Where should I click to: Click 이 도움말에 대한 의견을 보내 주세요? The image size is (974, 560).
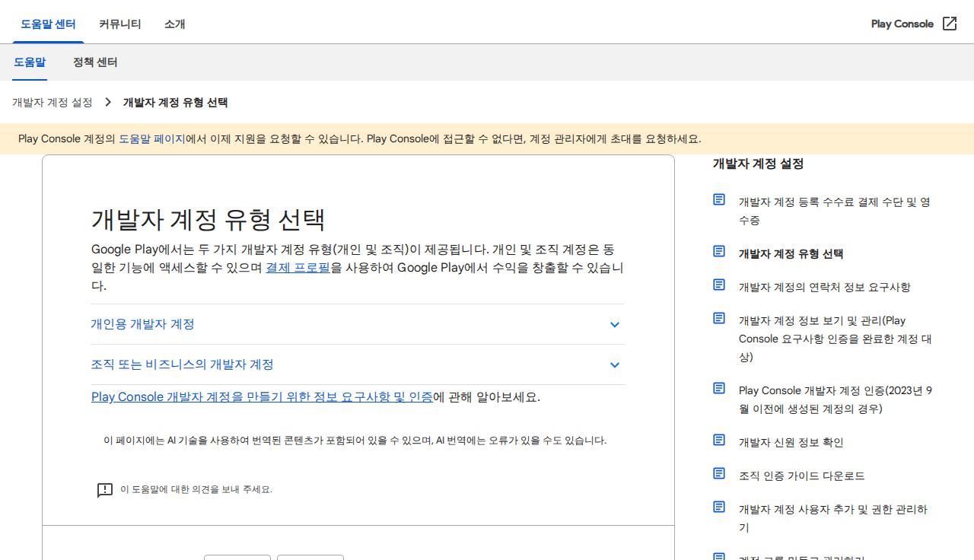pos(196,489)
